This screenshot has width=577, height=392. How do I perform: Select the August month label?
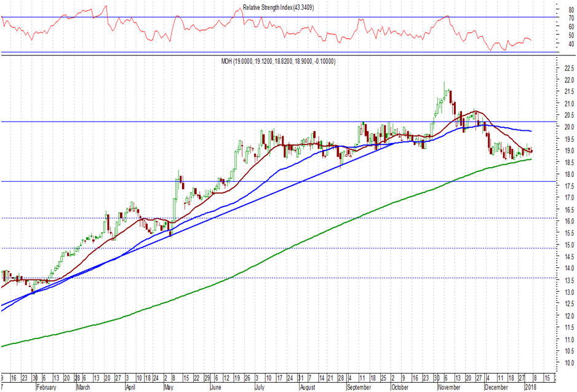tap(308, 387)
